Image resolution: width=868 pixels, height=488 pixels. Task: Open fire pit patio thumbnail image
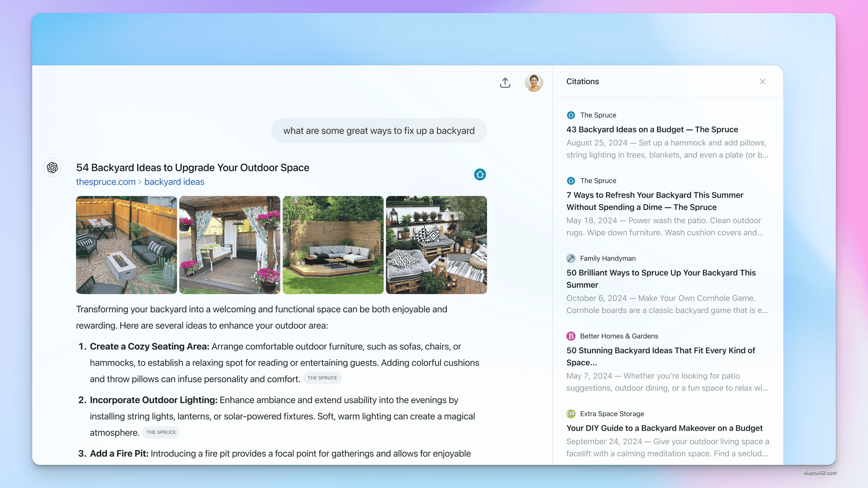[x=126, y=245]
